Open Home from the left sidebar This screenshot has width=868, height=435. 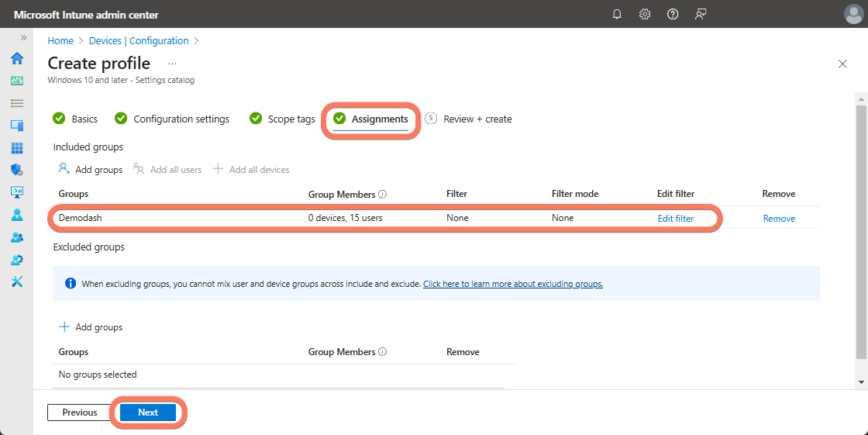(x=16, y=59)
